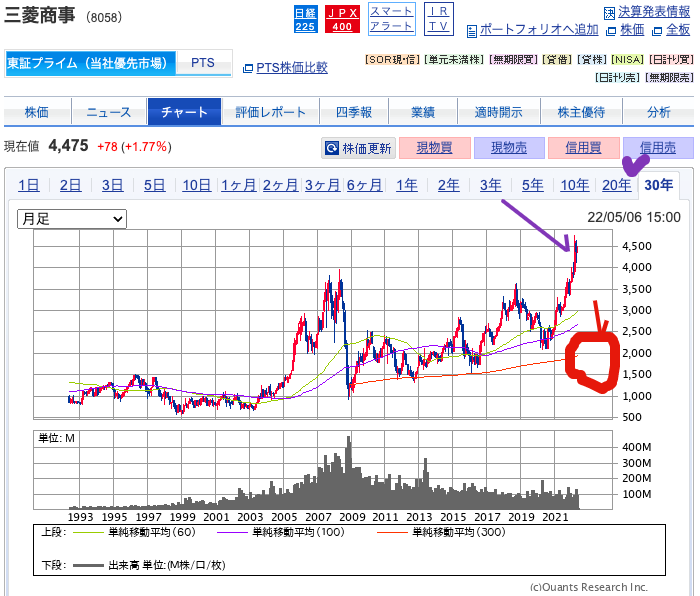This screenshot has height=596, width=700.
Task: Open the ニュース tab
Action: pyautogui.click(x=109, y=112)
